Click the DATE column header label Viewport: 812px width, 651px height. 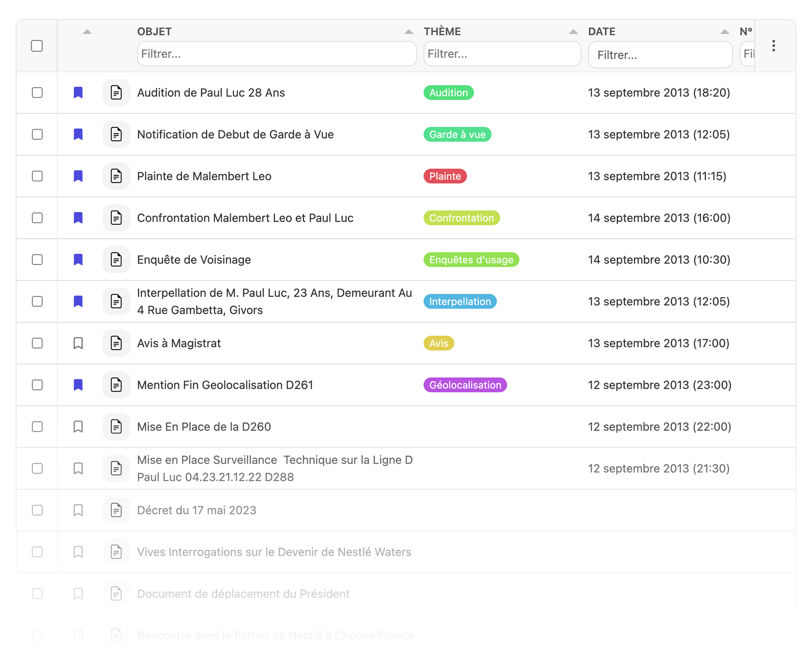(x=601, y=32)
